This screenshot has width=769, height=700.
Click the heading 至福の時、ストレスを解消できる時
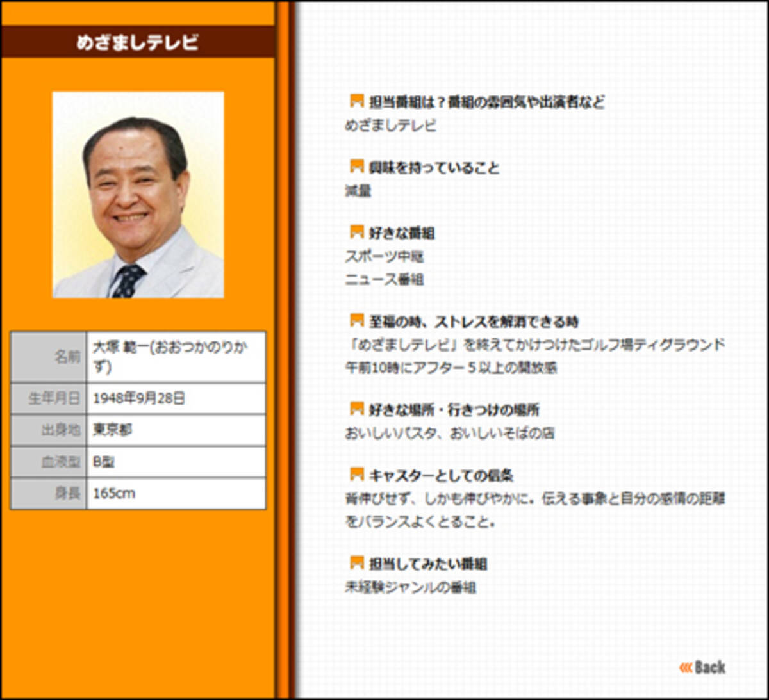[x=474, y=322]
